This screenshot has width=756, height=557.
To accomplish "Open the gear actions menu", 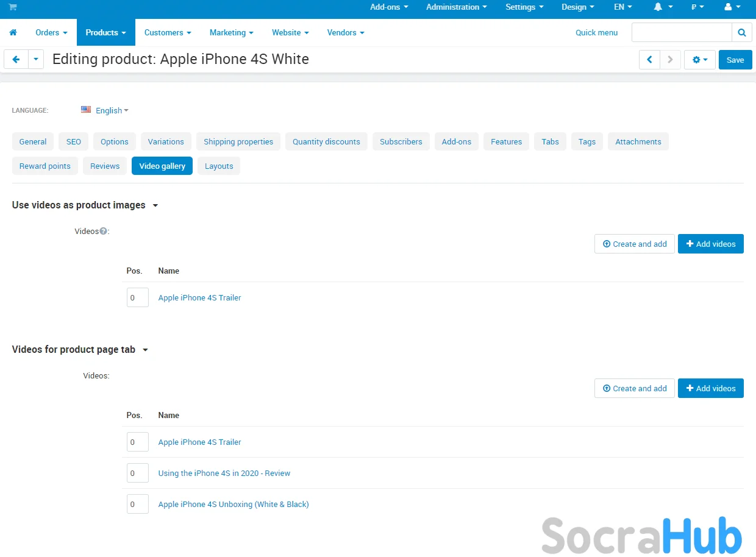I will point(699,60).
